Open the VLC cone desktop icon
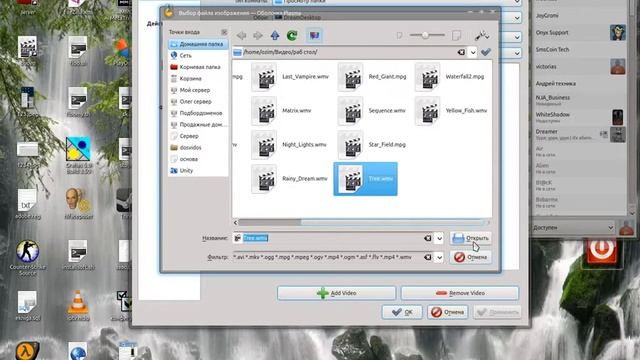The width and height of the screenshot is (640, 360). pos(78,305)
